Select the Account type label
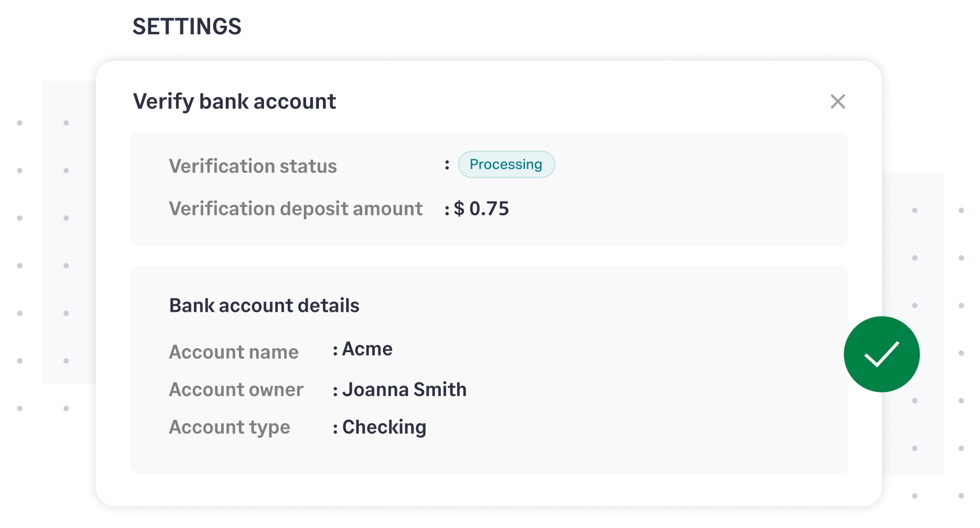This screenshot has height=528, width=980. (x=229, y=427)
